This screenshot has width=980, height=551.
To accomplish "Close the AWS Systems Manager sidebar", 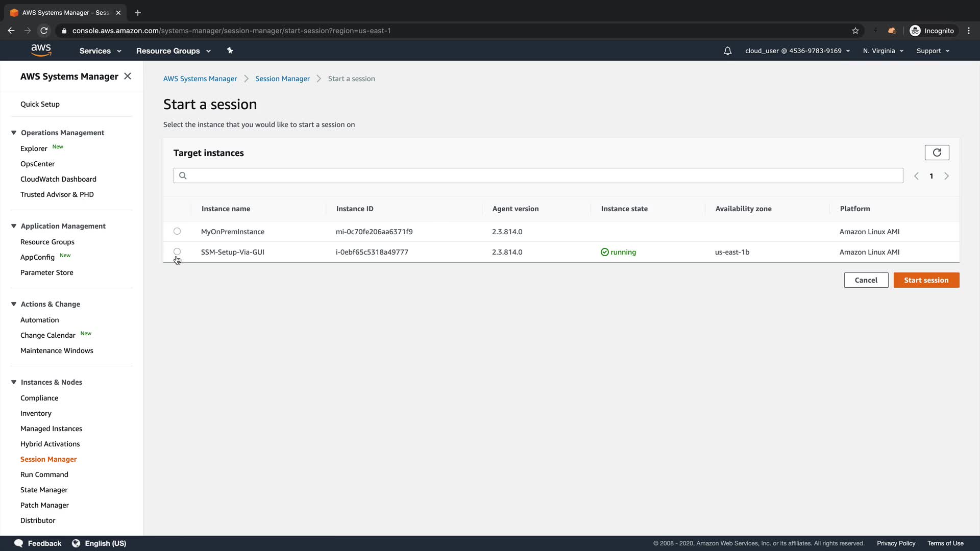I will tap(128, 76).
